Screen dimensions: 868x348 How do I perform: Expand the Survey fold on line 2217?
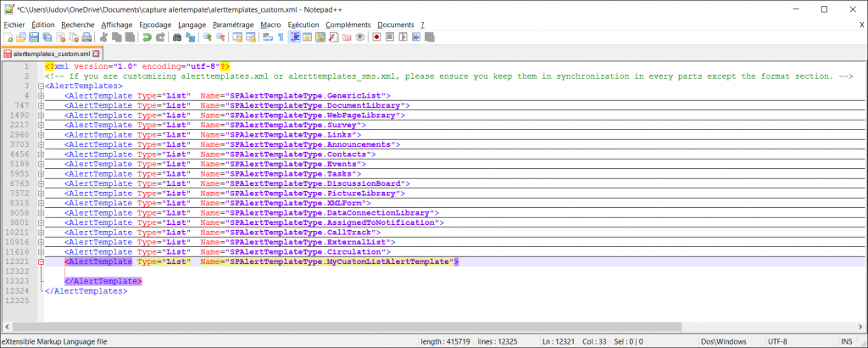(41, 125)
